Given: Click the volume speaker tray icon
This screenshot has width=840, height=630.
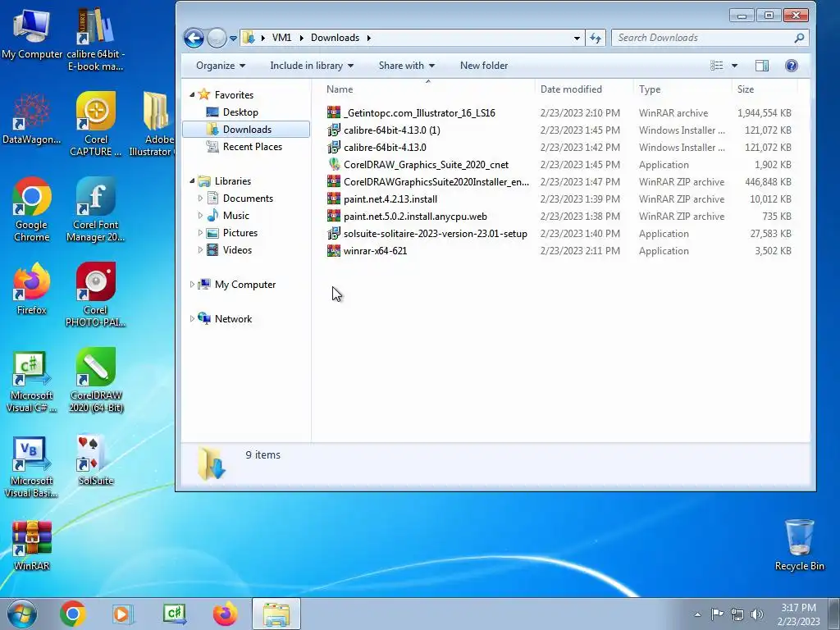Looking at the screenshot, I should (x=757, y=614).
